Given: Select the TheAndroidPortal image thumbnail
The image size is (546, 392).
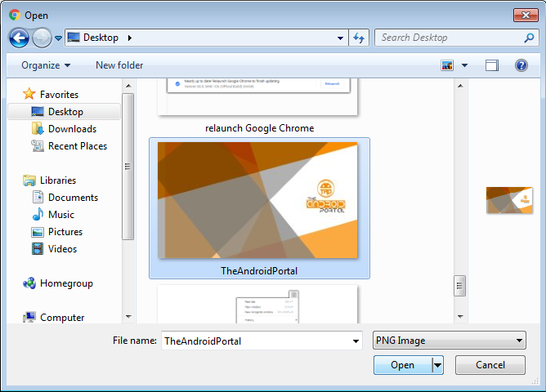Looking at the screenshot, I should pos(257,200).
